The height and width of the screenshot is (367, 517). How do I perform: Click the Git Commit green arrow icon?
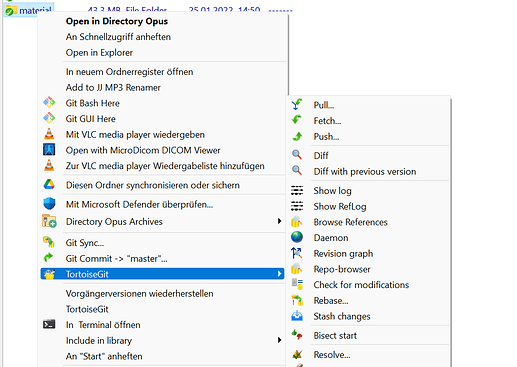click(49, 258)
